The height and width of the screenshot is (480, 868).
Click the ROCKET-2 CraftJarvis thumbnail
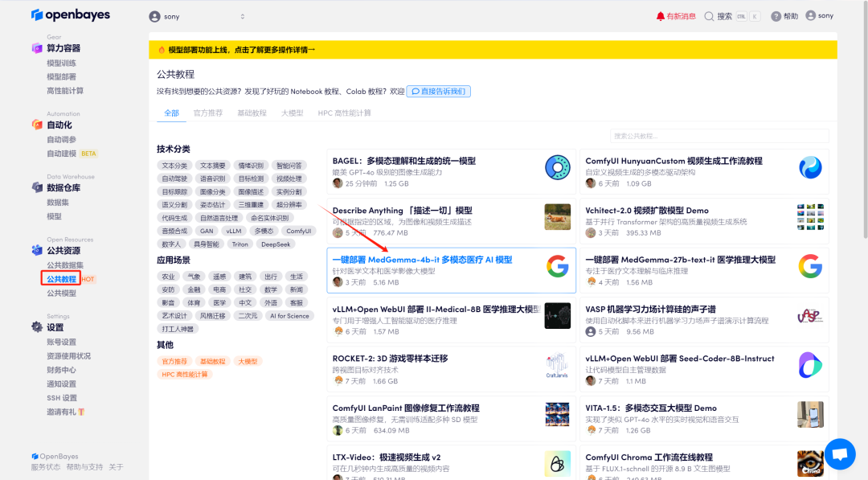pos(558,365)
